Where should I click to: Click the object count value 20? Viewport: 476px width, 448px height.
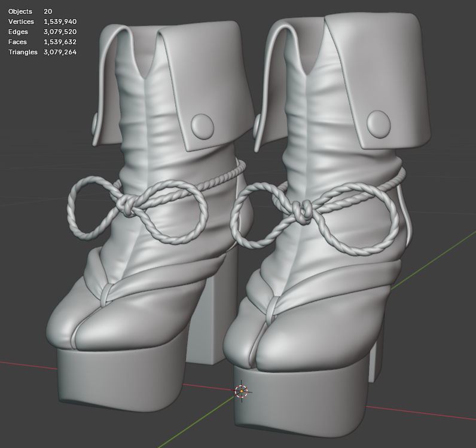click(x=48, y=11)
